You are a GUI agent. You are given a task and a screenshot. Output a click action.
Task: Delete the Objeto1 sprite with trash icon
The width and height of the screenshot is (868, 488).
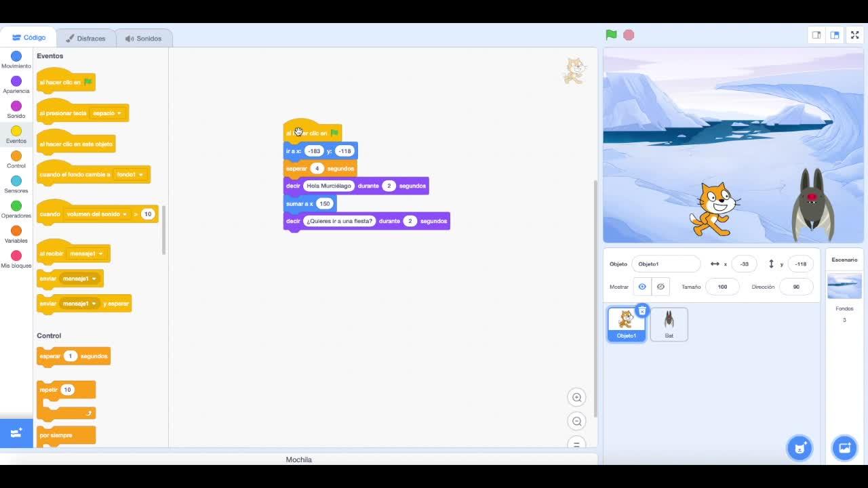click(642, 311)
